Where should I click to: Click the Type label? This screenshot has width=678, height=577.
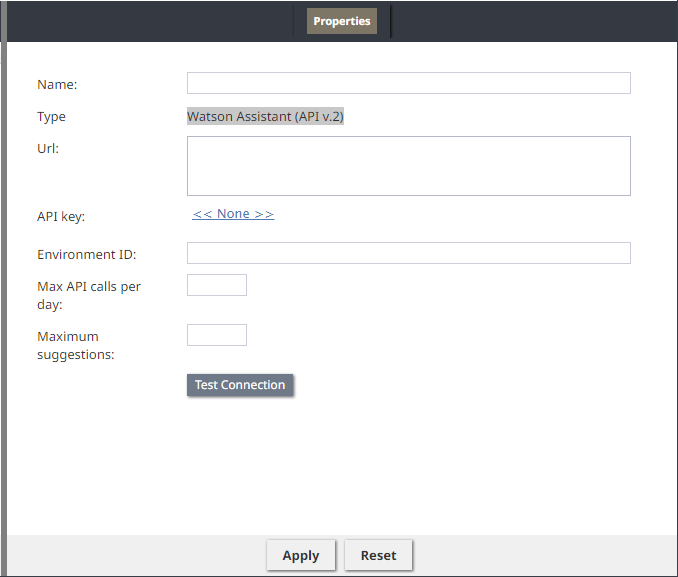coord(51,117)
